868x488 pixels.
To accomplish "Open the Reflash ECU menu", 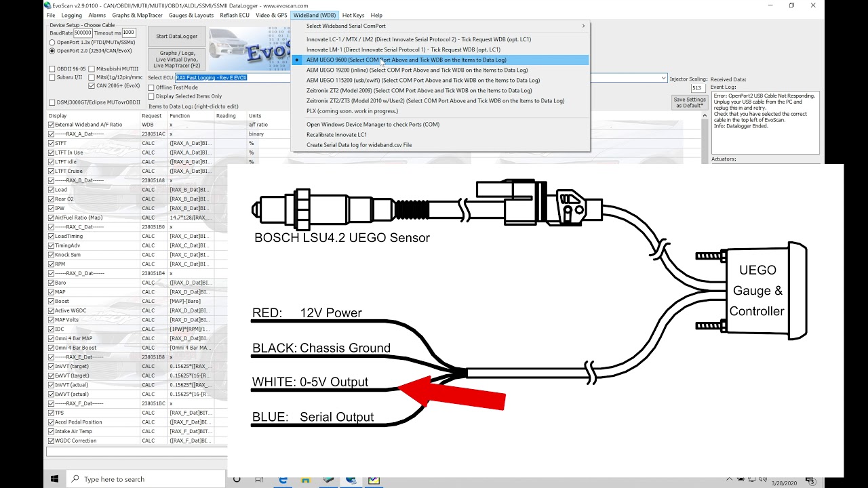I will tap(235, 16).
